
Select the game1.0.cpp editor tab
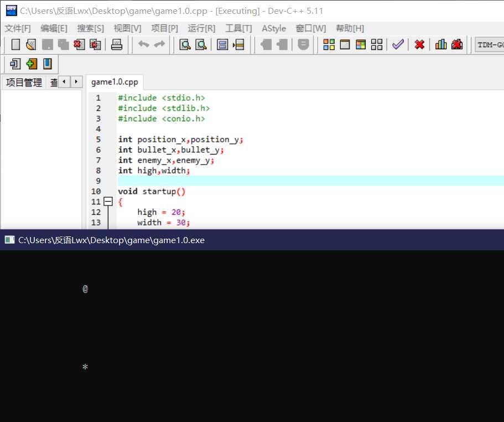(x=115, y=82)
